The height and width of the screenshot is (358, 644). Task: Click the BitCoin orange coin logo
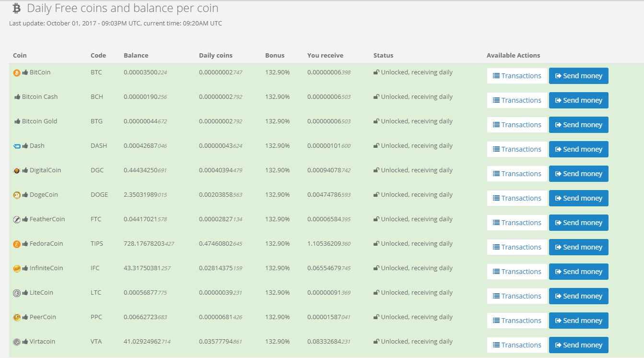pyautogui.click(x=17, y=73)
